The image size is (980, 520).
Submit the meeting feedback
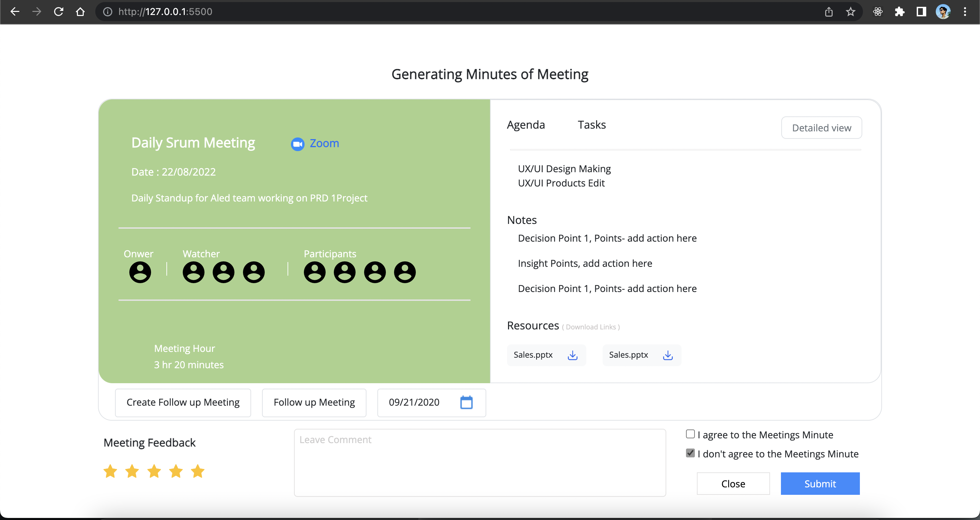(820, 484)
